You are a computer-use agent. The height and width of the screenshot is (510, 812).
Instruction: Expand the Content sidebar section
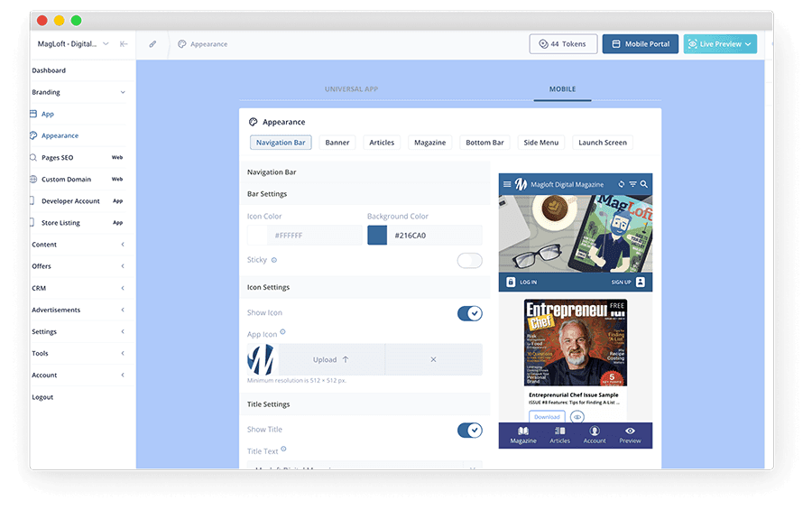pos(78,245)
